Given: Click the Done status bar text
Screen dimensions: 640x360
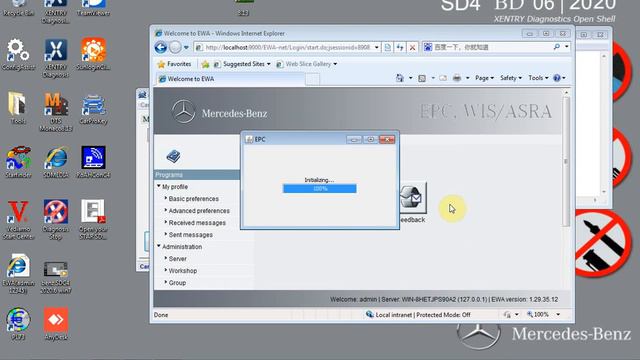Looking at the screenshot, I should pos(161,315).
